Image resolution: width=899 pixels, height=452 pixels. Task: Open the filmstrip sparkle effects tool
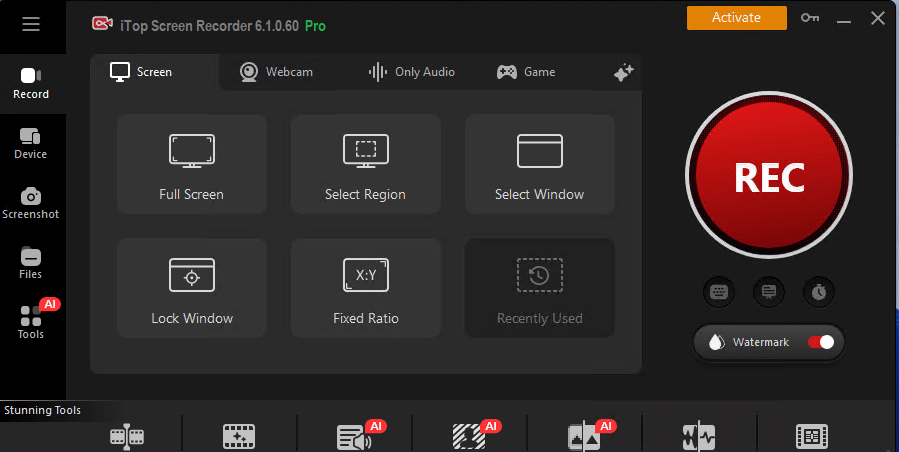[239, 437]
